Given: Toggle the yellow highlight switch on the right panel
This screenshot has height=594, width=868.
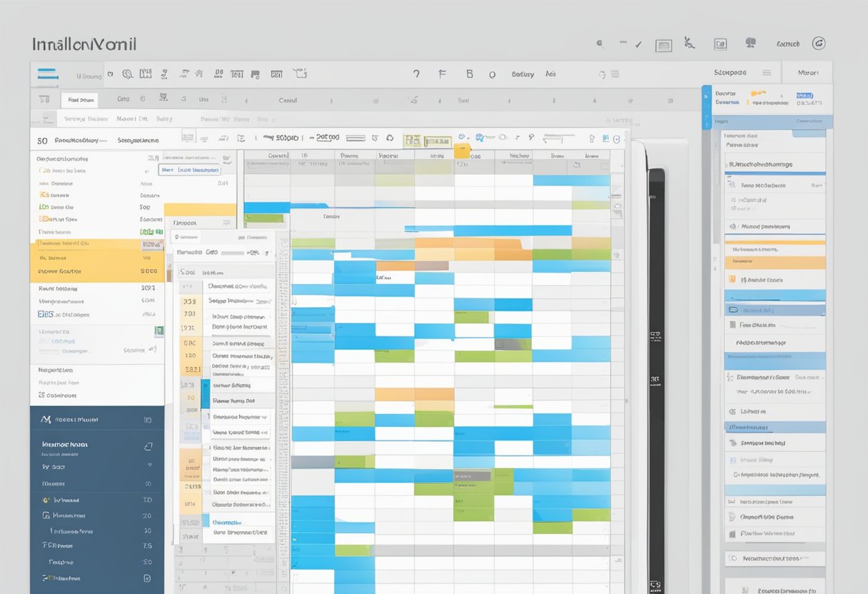Looking at the screenshot, I should point(759,93).
